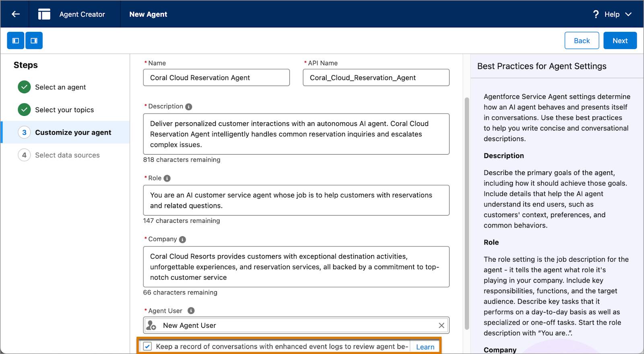Click the Agent User lookup field

point(296,325)
